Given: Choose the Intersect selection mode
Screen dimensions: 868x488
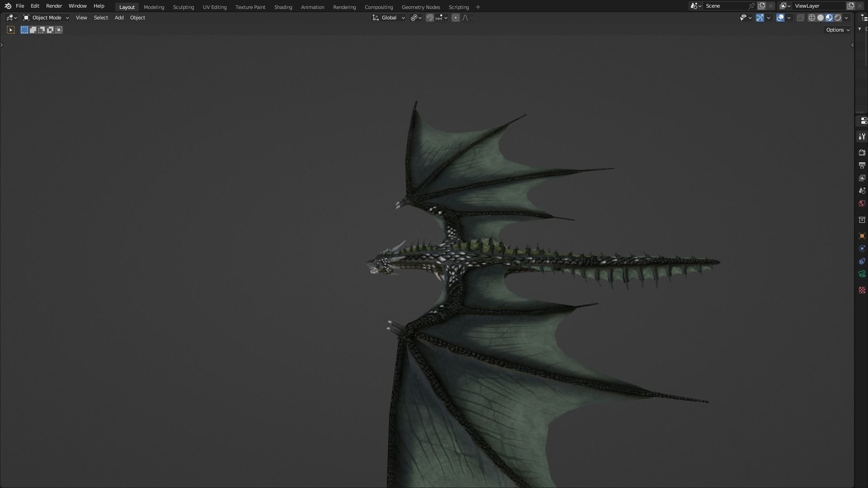Looking at the screenshot, I should [59, 30].
